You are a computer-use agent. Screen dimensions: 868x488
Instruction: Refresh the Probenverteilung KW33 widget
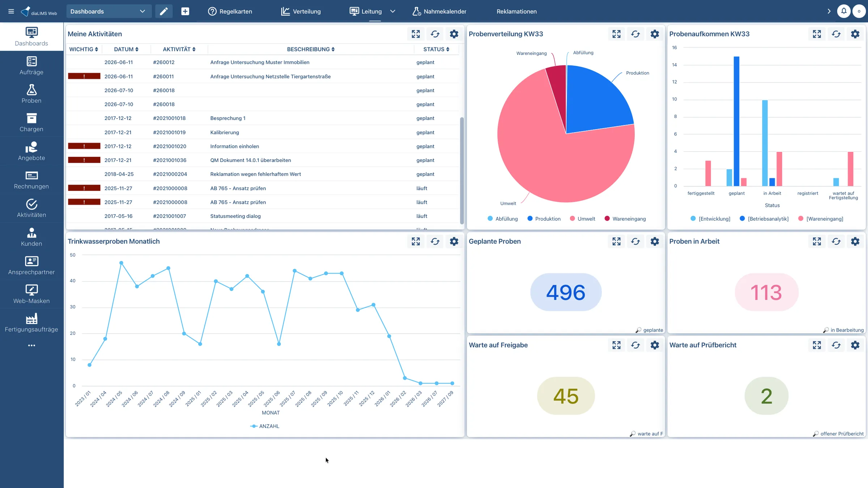point(635,34)
